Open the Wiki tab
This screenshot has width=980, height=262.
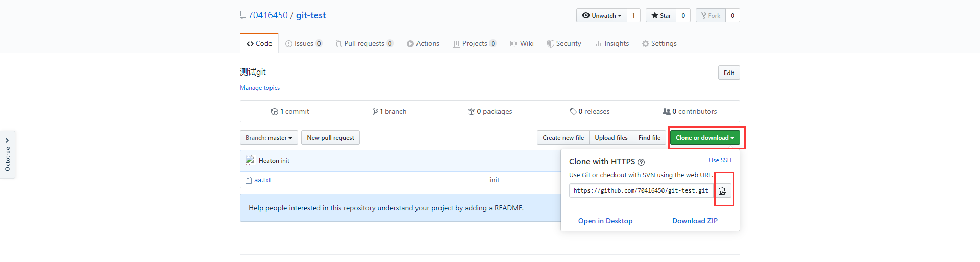[x=522, y=44]
